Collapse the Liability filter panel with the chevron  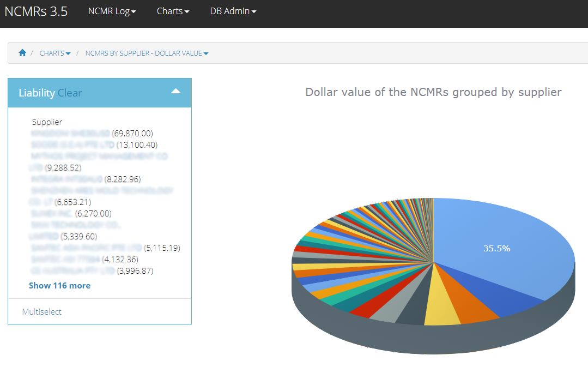point(175,92)
